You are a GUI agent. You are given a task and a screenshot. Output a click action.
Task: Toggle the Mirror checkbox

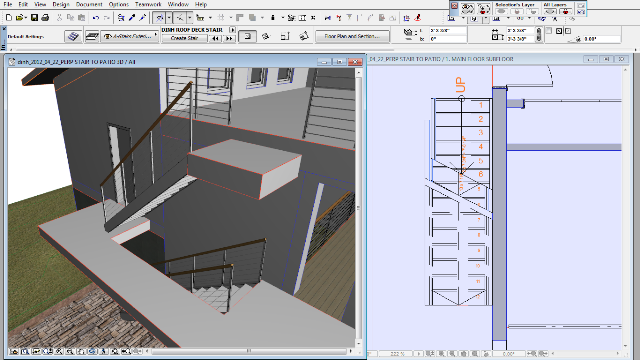click(x=549, y=31)
